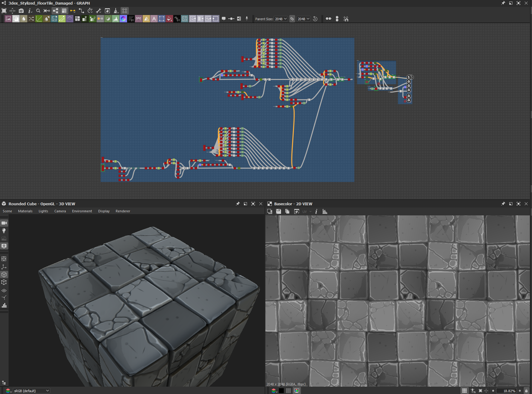Screen dimensions: 532x394
Task: Zoom in in the 2D view
Action: point(520,391)
